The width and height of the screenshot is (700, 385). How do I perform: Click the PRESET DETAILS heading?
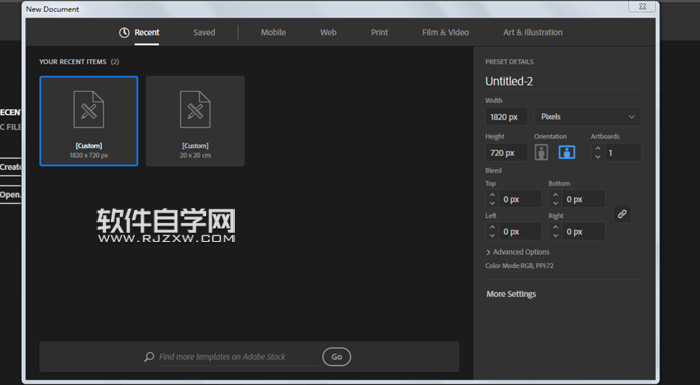[x=509, y=62]
